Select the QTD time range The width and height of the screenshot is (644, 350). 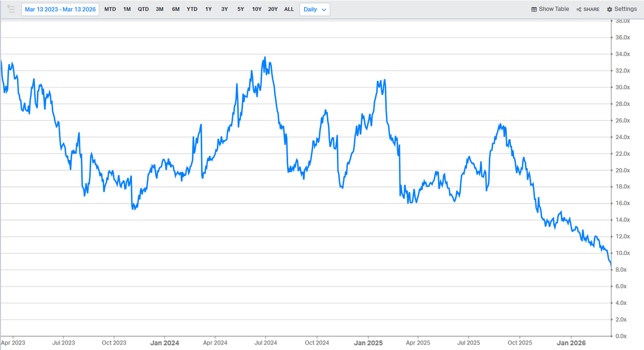[143, 9]
